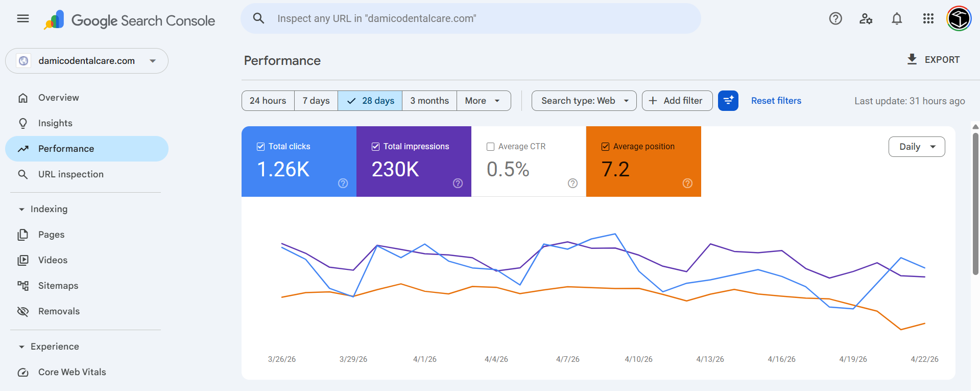The width and height of the screenshot is (980, 391).
Task: Open the notifications bell
Action: click(x=897, y=19)
